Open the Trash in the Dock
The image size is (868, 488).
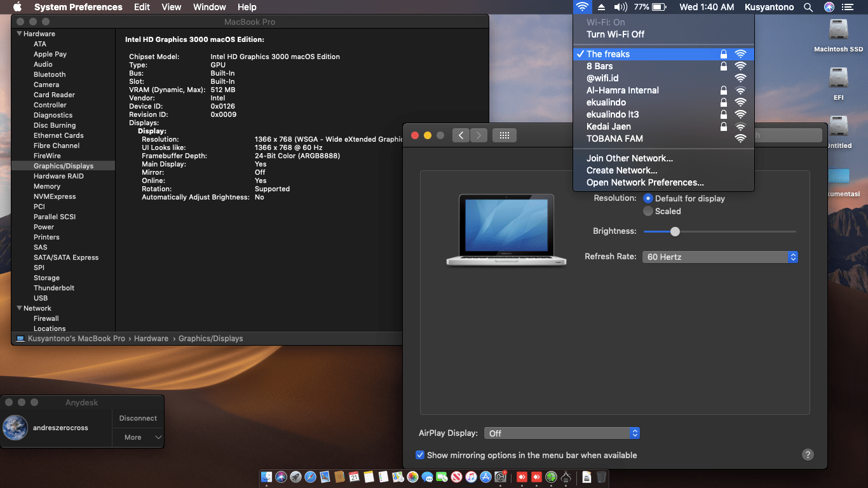tap(602, 477)
